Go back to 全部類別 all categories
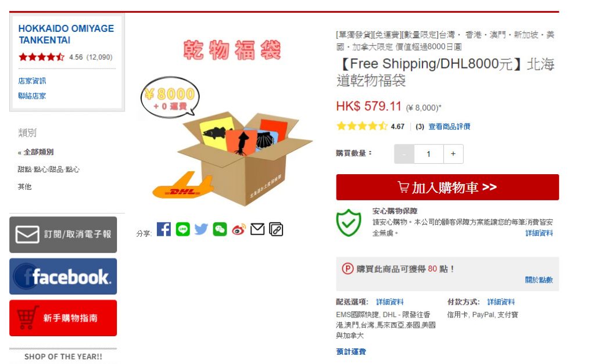 click(x=35, y=152)
